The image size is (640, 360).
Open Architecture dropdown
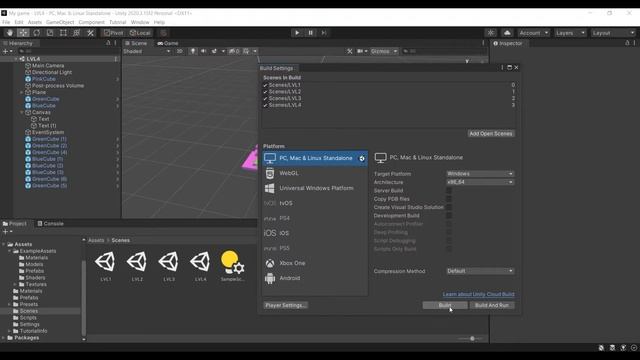(480, 182)
